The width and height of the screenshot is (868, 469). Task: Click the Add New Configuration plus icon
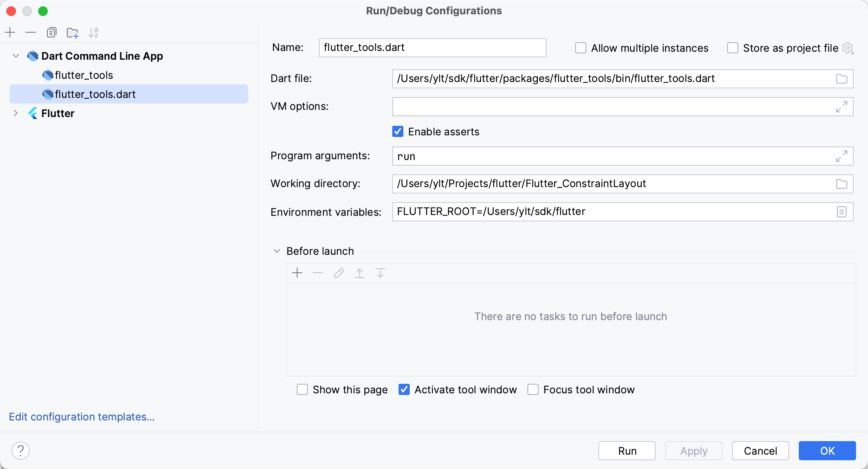[x=10, y=32]
